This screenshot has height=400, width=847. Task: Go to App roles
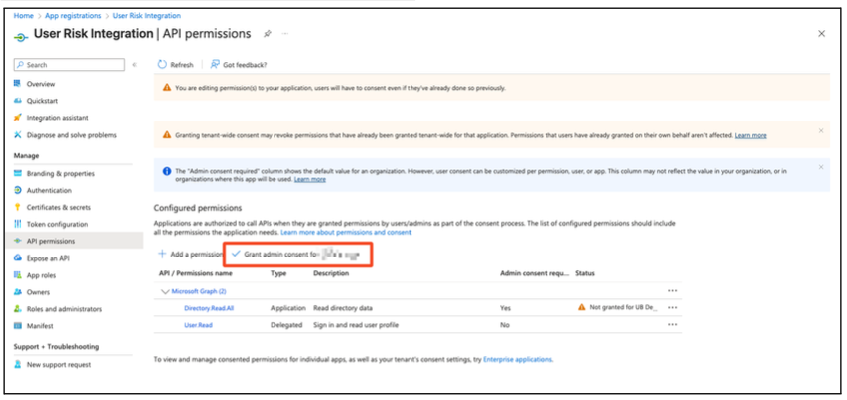(42, 275)
